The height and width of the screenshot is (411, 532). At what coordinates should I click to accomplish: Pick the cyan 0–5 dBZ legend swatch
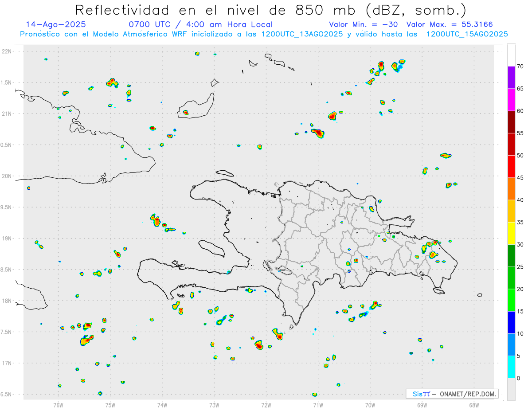point(511,367)
